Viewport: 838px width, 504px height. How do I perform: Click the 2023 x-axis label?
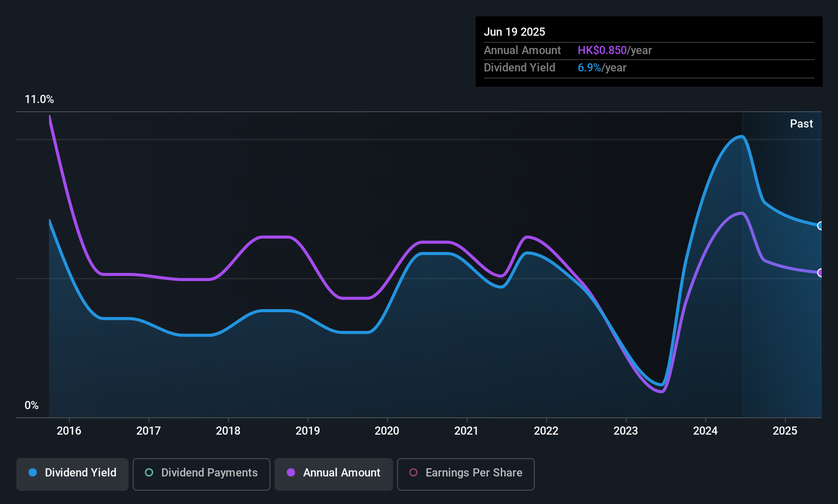[626, 431]
